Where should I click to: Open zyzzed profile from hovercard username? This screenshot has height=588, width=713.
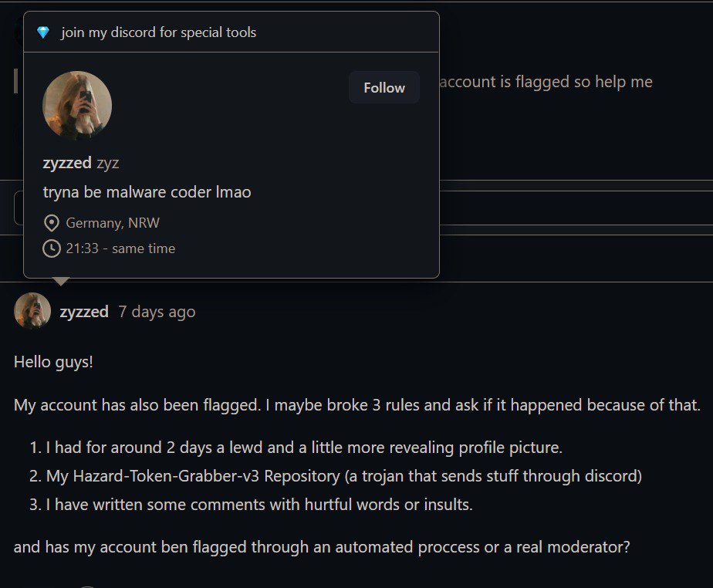[67, 163]
